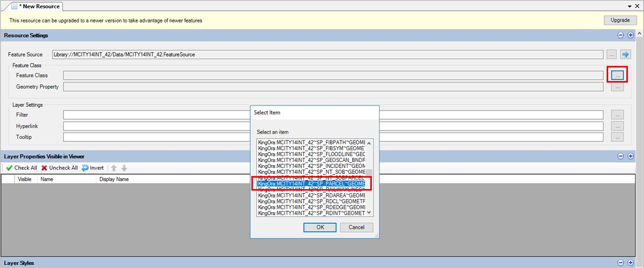Viewport: 644px width, 268px height.
Task: Click Uncheck All in layer properties toolbar
Action: [x=59, y=168]
